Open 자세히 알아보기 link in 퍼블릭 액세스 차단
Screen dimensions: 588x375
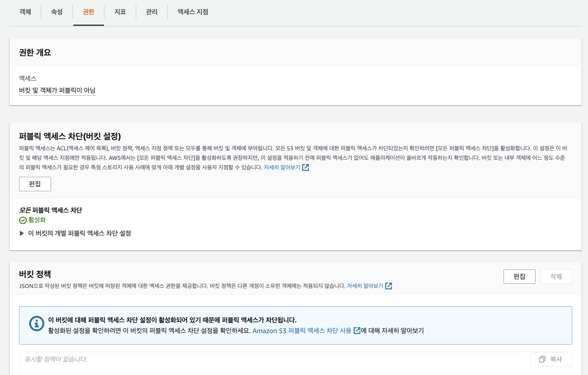click(282, 167)
